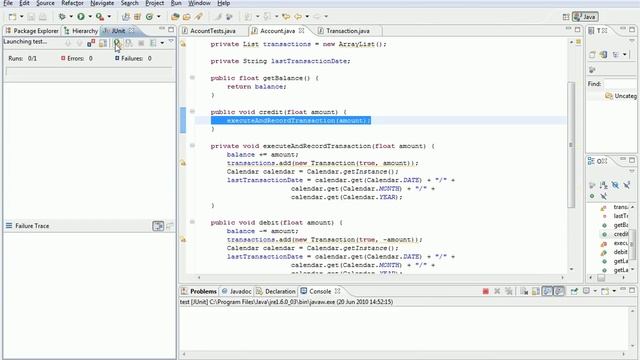Open the New Java Class dropdown arrow
The image size is (640, 360).
pos(159,17)
